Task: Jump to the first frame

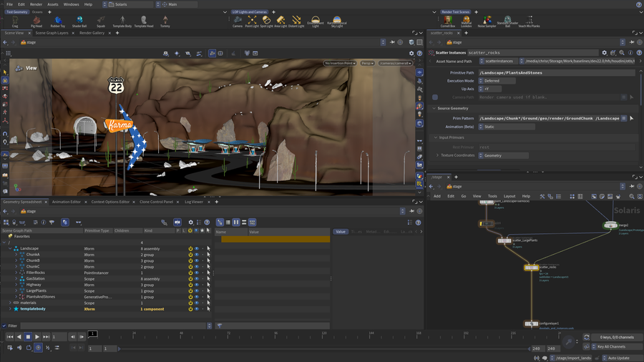Action: (10, 337)
